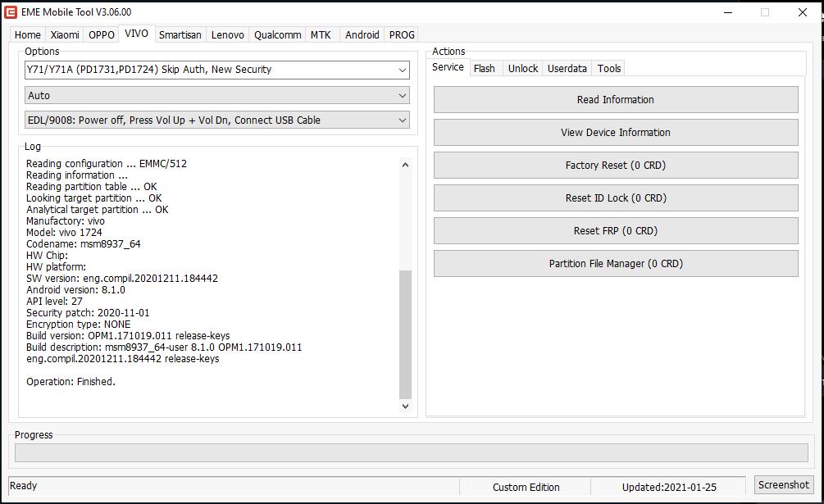Close the EME Mobile Tool window
This screenshot has width=824, height=504.
803,12
